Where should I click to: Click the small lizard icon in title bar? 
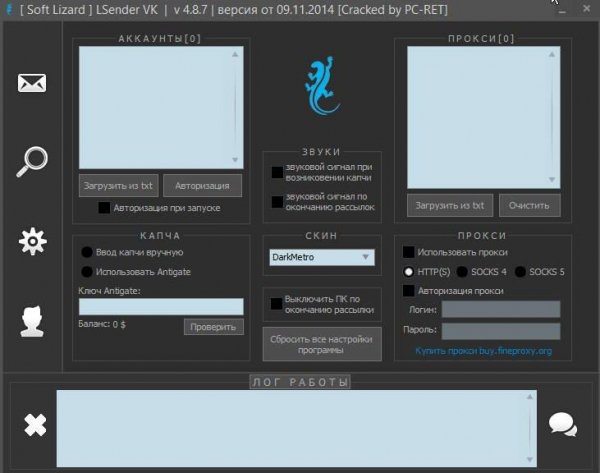[9, 10]
